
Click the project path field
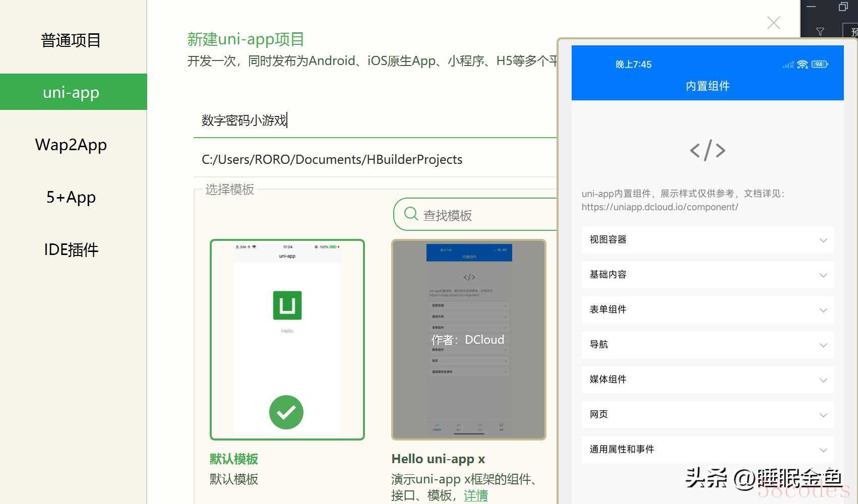(x=375, y=159)
